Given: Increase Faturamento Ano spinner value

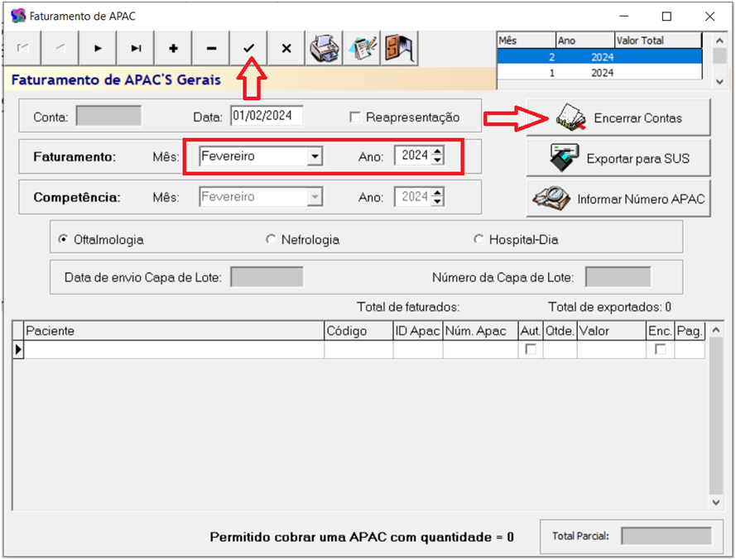Looking at the screenshot, I should 437,151.
